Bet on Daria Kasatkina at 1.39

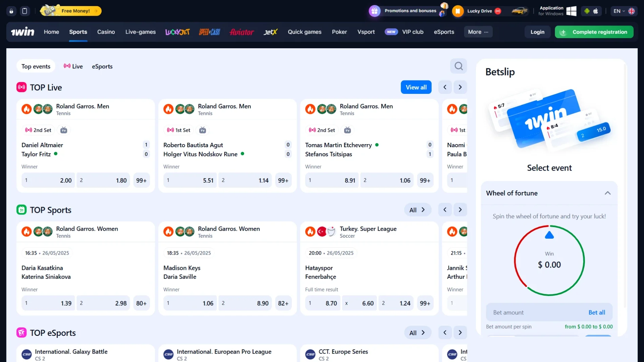pyautogui.click(x=48, y=303)
